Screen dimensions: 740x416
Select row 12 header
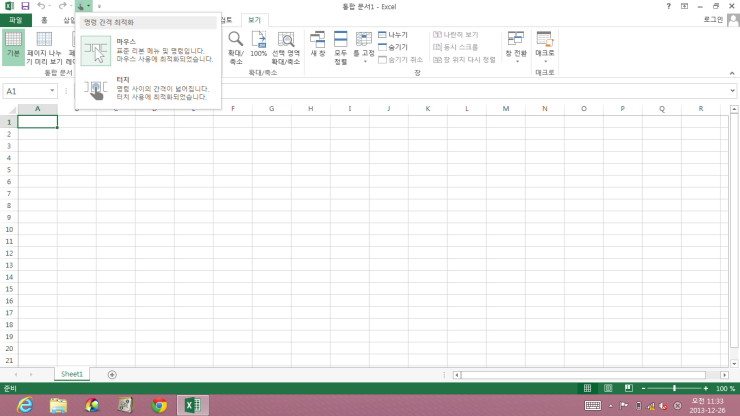click(x=8, y=253)
